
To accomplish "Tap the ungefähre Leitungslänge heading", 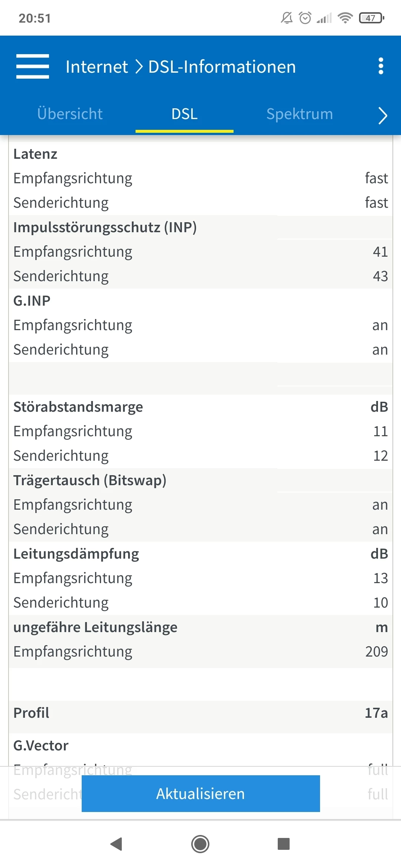I will (95, 627).
